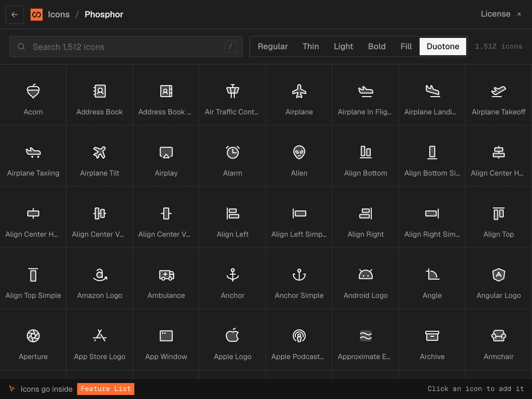This screenshot has height=399, width=532.
Task: Open the Icons breadcrumb link
Action: point(59,14)
